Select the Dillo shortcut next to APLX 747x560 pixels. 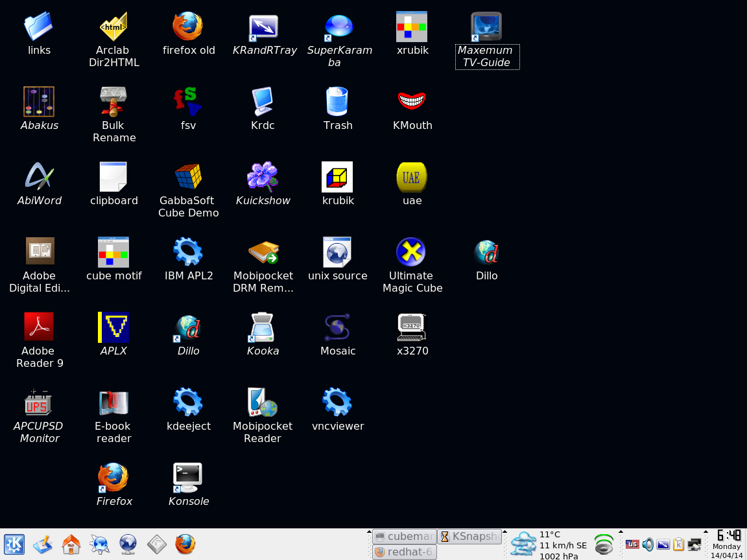(x=188, y=327)
